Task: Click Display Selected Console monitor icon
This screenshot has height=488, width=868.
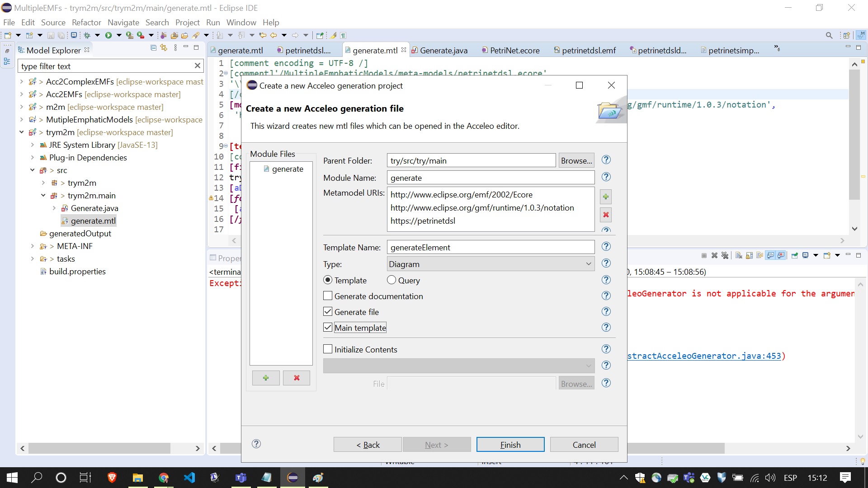Action: click(x=805, y=256)
